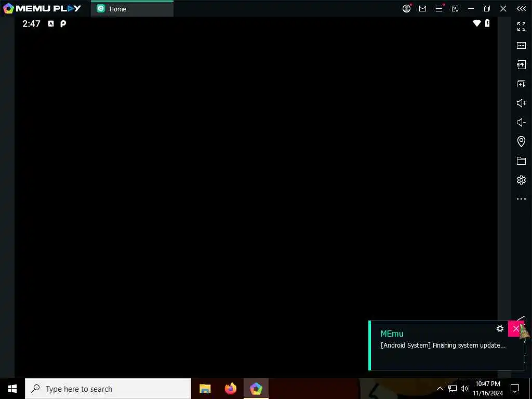
Task: Click the Android battery status icon
Action: (487, 23)
